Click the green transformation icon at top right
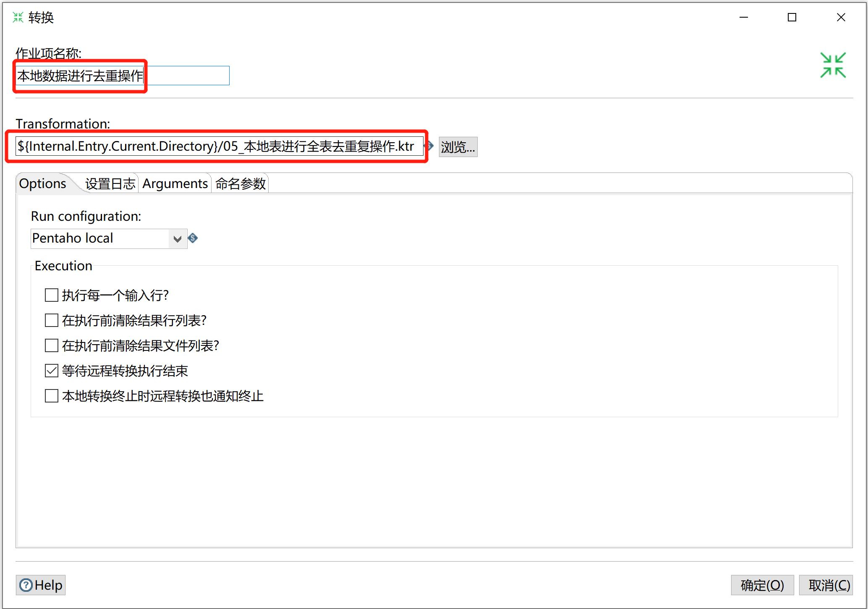 pos(833,65)
